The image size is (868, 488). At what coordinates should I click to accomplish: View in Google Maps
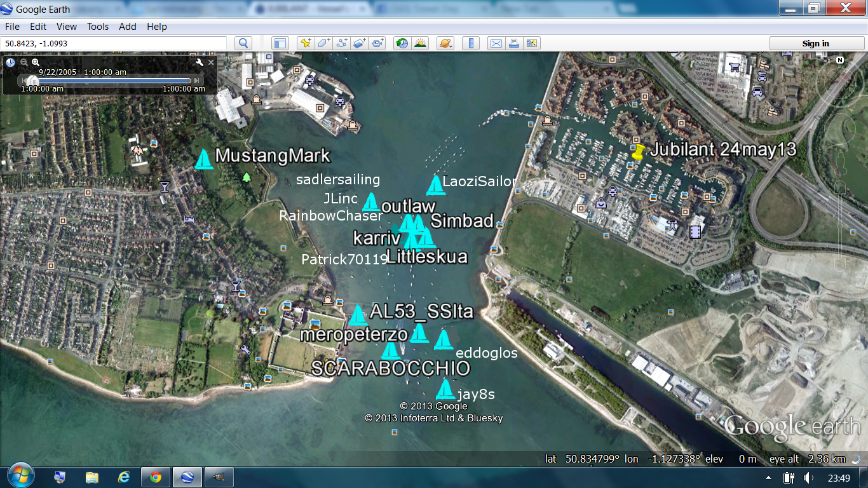pos(532,43)
